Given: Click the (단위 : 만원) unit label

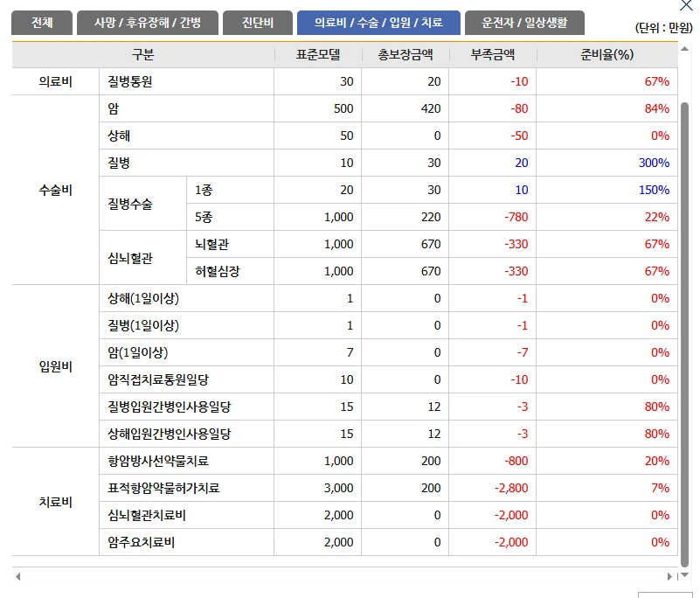Looking at the screenshot, I should coord(664,28).
